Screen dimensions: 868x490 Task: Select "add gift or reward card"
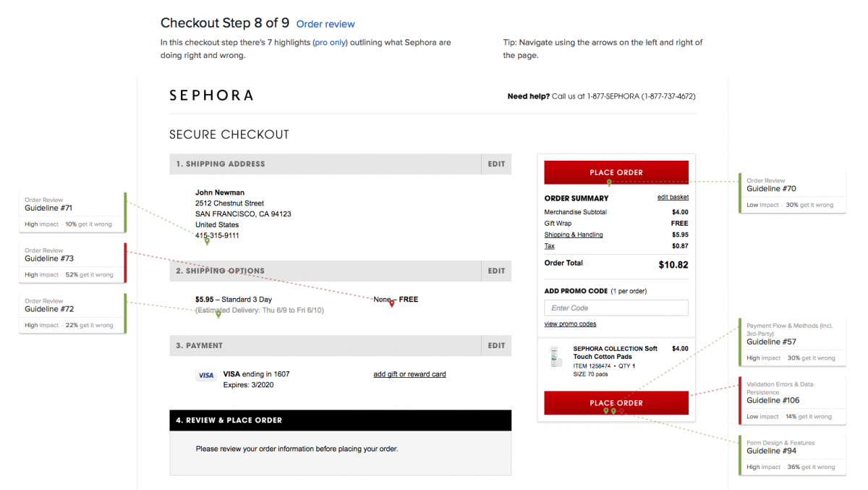[x=409, y=373]
